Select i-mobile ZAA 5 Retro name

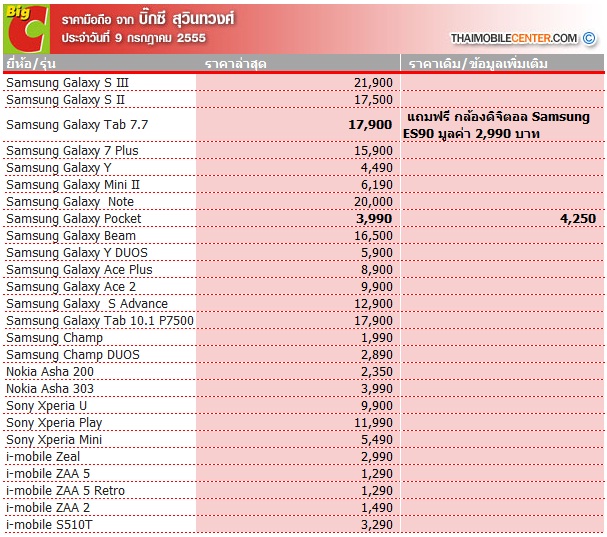tap(65, 491)
